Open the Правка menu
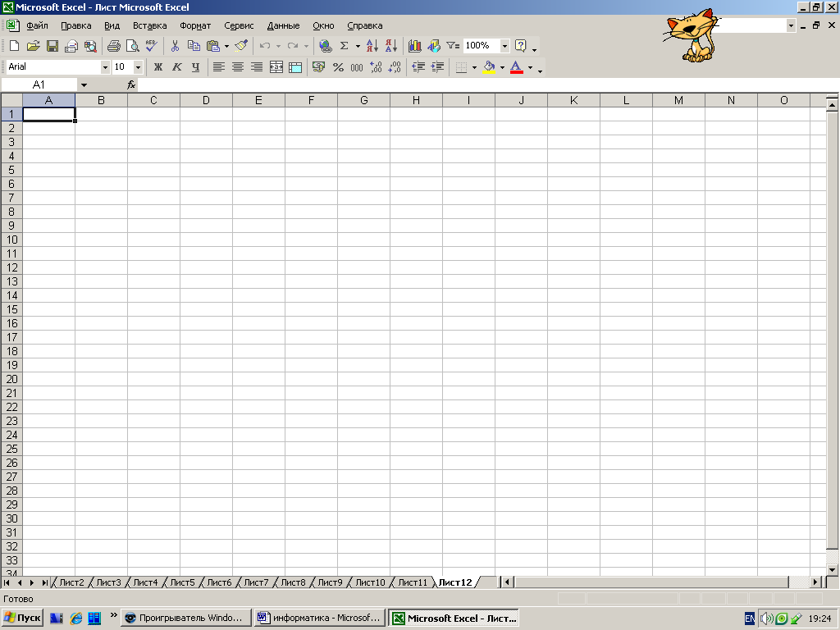Viewport: 840px width, 630px height. point(76,25)
